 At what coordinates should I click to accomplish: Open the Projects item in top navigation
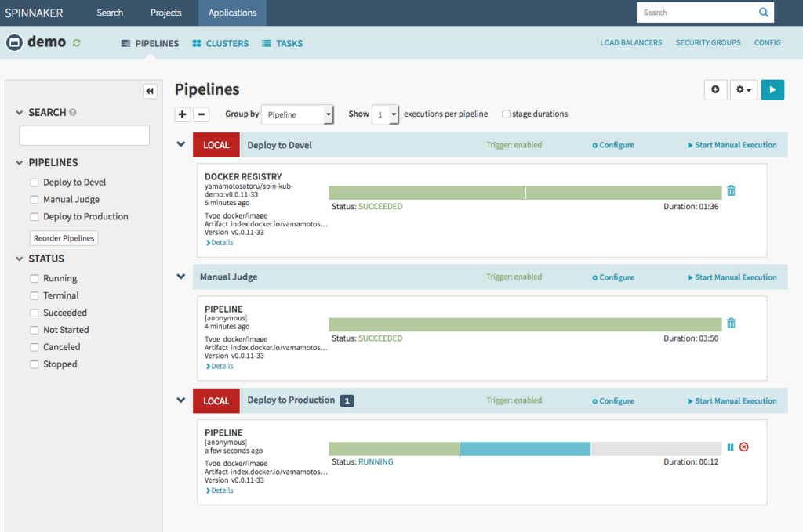pos(166,13)
